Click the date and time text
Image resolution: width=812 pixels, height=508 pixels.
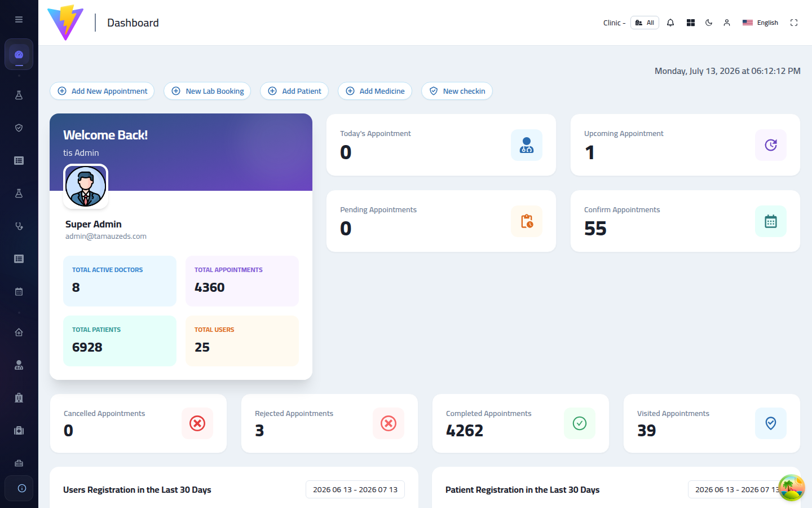727,71
